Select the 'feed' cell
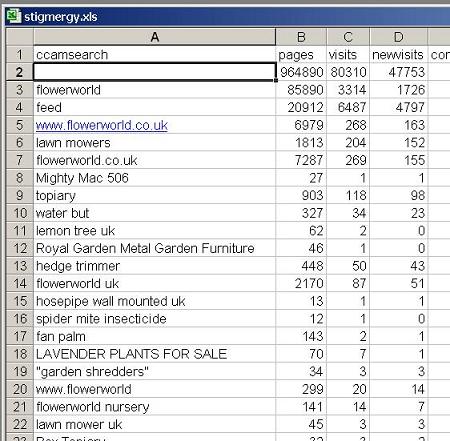 point(154,108)
